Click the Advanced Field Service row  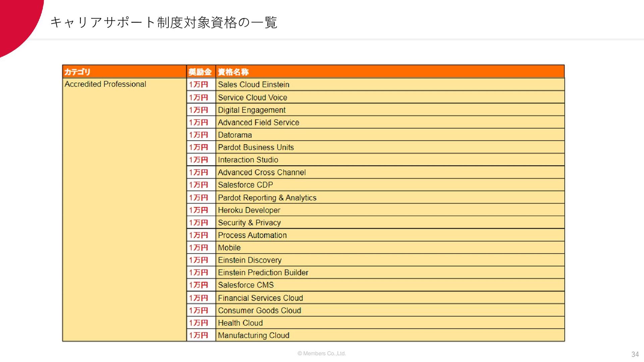click(390, 122)
